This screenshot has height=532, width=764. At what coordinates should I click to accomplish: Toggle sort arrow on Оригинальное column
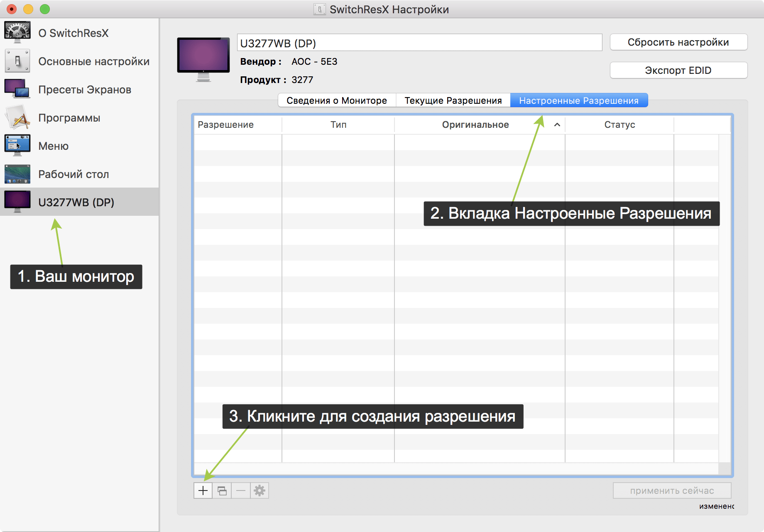point(557,124)
